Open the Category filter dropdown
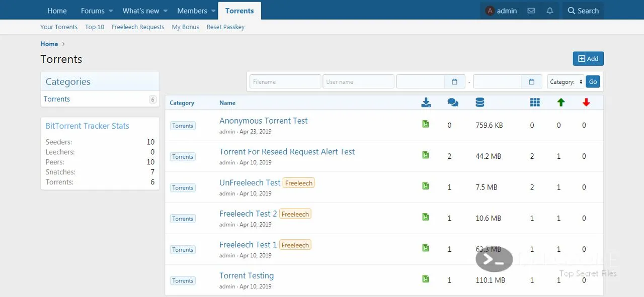The width and height of the screenshot is (644, 297). (x=566, y=82)
